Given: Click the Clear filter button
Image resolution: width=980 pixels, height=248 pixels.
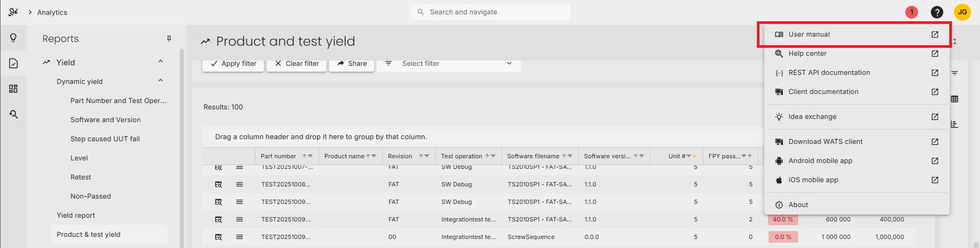Looking at the screenshot, I should 297,63.
